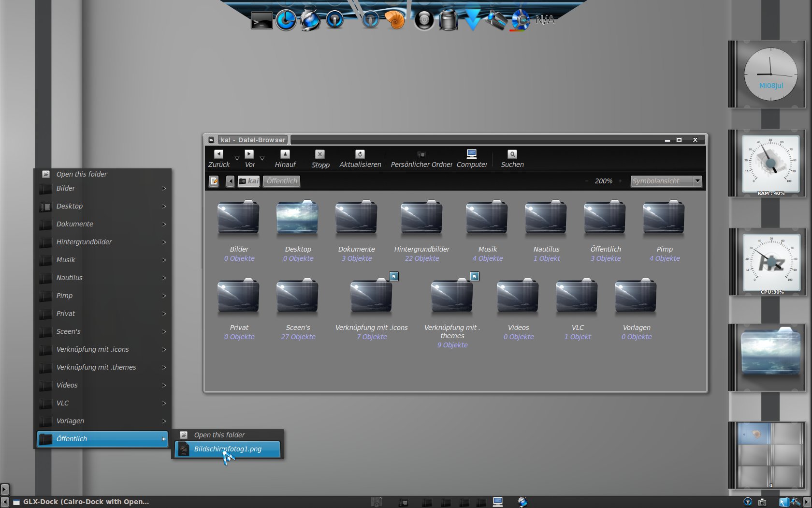This screenshot has height=508, width=812.
Task: Open Hintergrundbilder folder icon in browser
Action: click(421, 218)
